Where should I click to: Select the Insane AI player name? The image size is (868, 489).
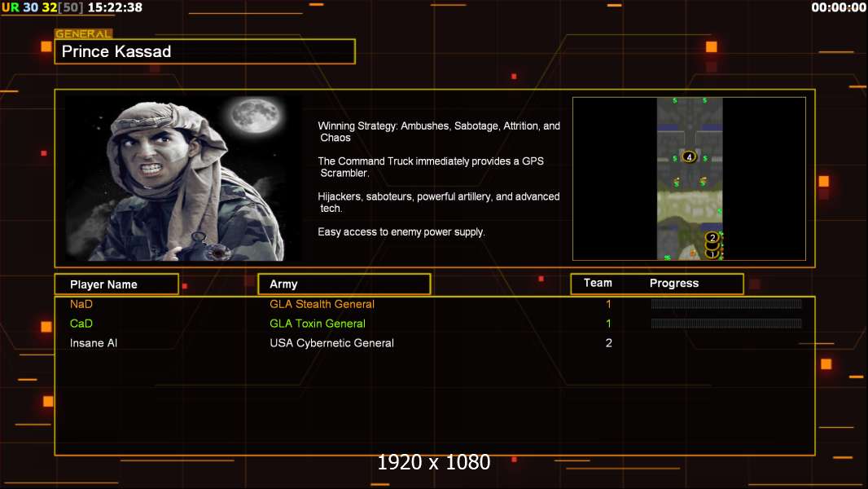(94, 343)
